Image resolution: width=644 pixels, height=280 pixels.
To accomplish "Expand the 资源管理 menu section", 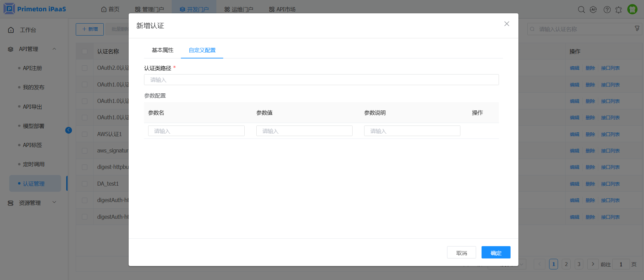I will click(54, 202).
